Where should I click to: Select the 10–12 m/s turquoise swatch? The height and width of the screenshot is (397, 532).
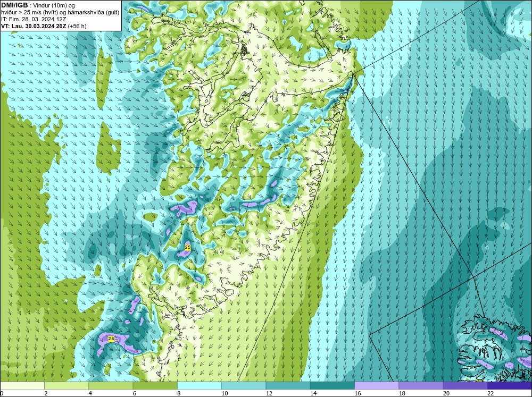click(244, 386)
